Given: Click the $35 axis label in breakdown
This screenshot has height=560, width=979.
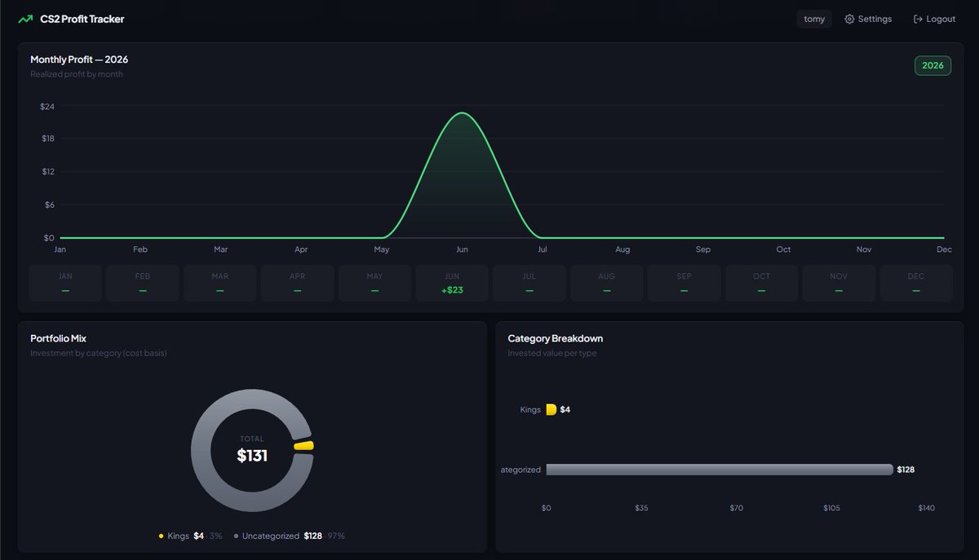Looking at the screenshot, I should click(641, 508).
